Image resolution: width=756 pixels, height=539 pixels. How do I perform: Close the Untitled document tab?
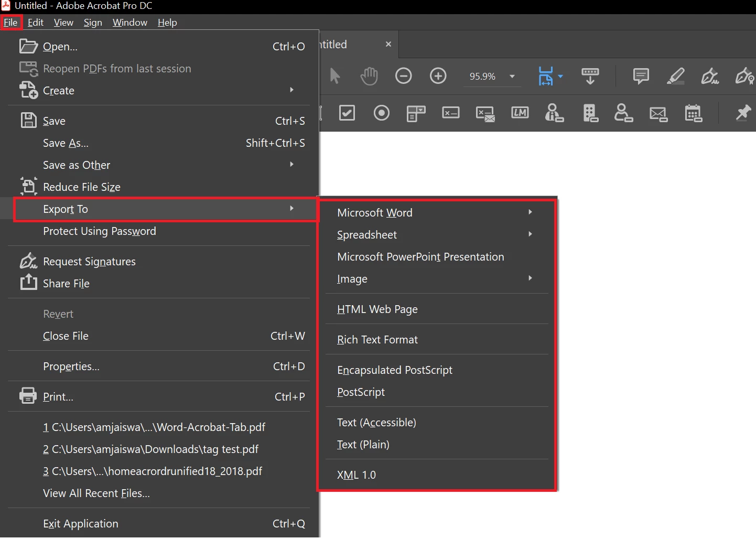click(388, 44)
